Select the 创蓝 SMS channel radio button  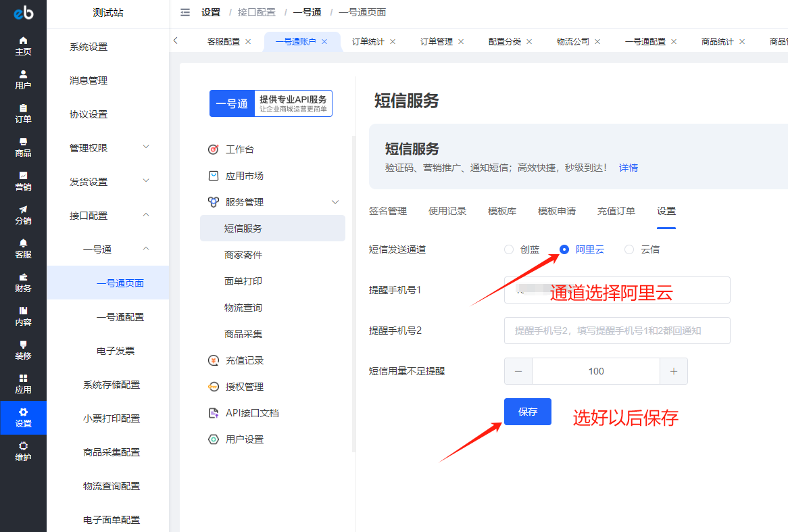[x=509, y=249]
